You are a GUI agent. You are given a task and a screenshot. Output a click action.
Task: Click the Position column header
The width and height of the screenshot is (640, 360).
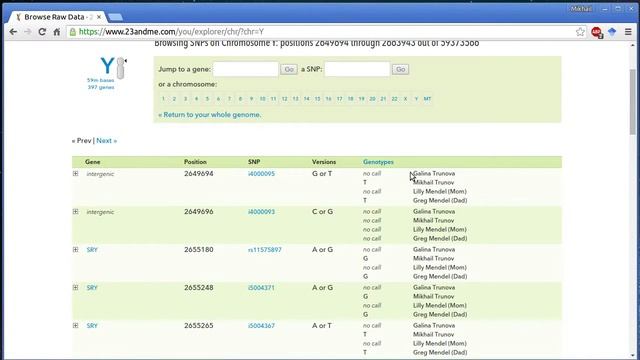click(195, 162)
